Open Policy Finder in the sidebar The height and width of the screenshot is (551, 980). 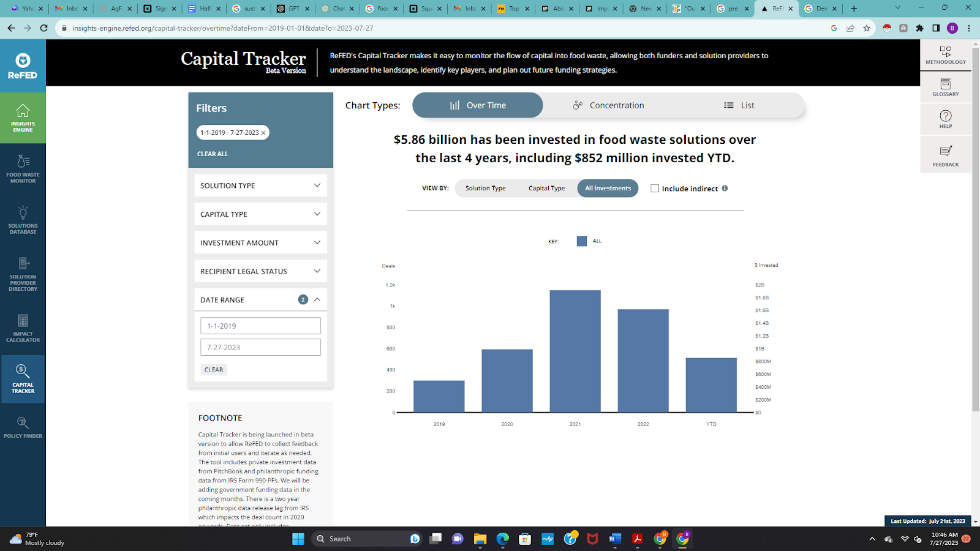coord(23,427)
